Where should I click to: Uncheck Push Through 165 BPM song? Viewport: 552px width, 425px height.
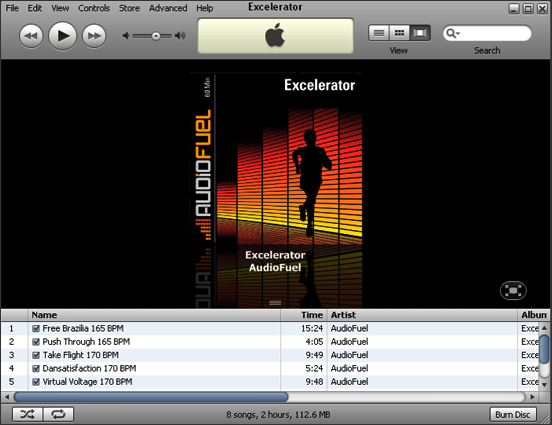pos(36,342)
